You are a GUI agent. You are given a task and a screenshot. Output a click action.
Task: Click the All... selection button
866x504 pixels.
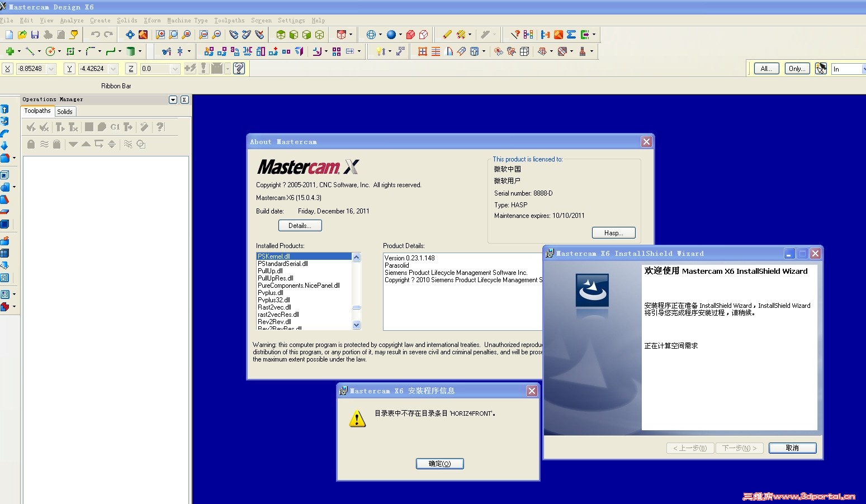tap(766, 69)
